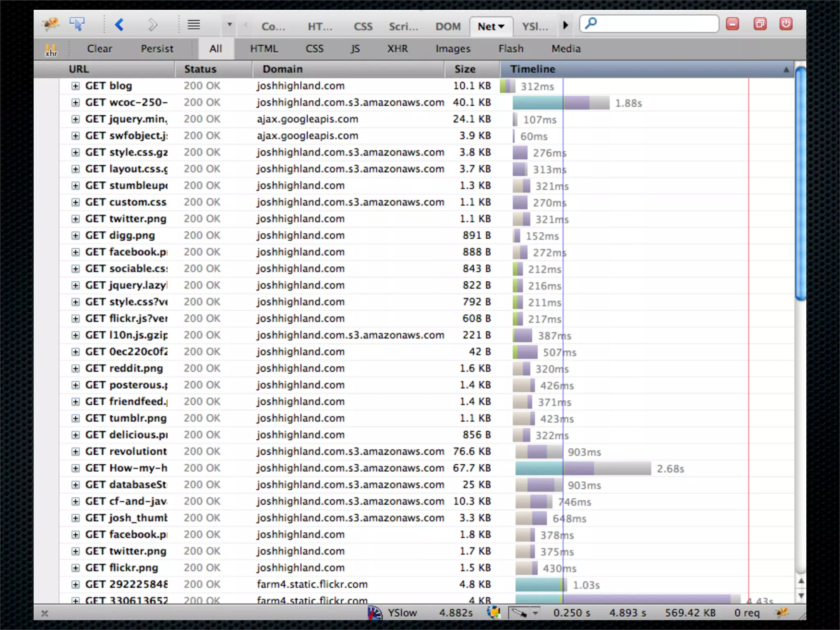Expand the GET twitter.png request
The image size is (840, 630).
(75, 219)
